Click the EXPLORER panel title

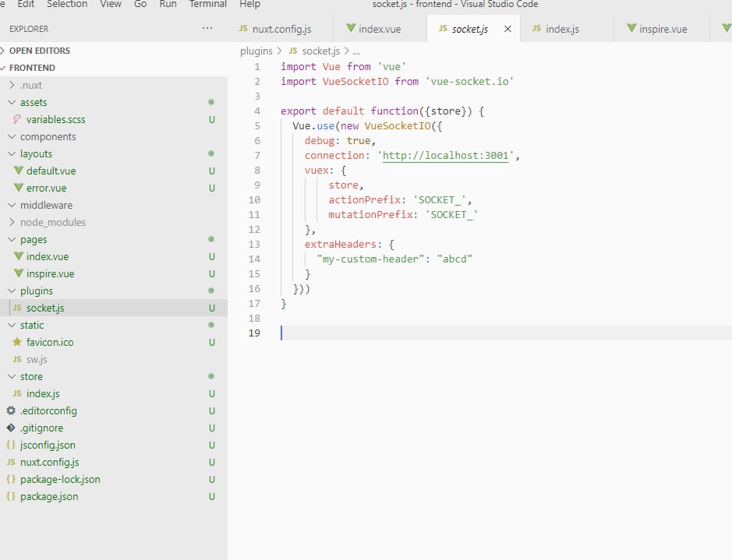click(29, 29)
